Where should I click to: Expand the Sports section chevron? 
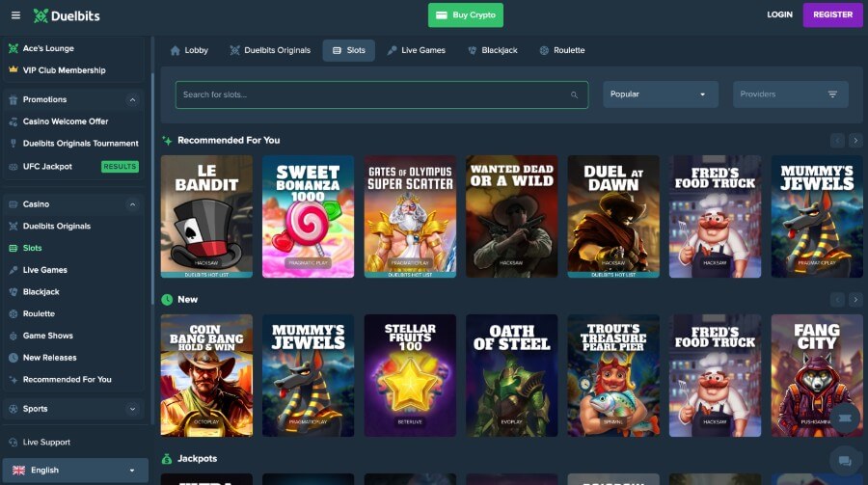132,409
